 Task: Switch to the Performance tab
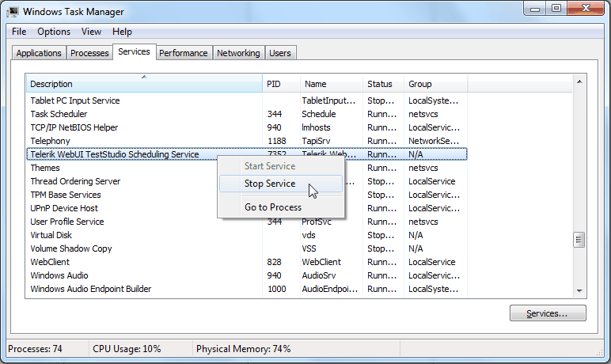pos(183,53)
